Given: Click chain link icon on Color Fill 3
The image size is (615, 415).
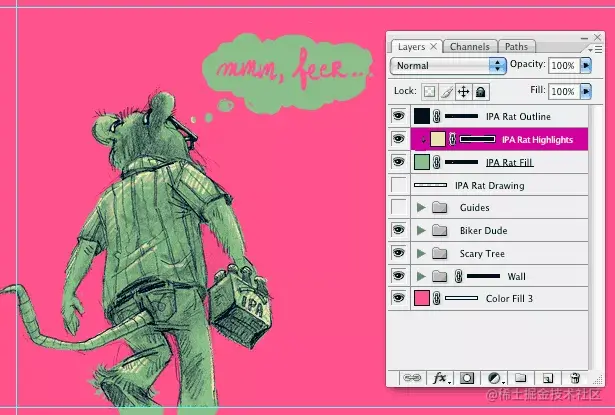Looking at the screenshot, I should 437,299.
